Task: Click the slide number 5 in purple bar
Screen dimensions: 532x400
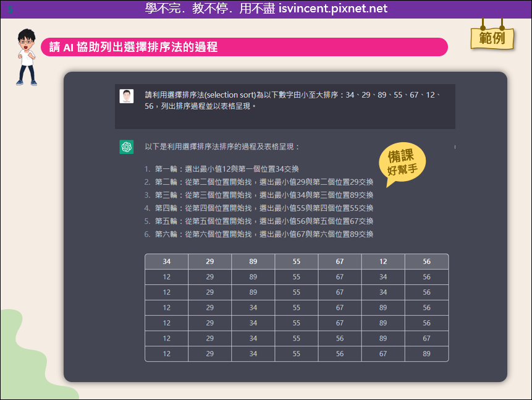Action: point(11,9)
